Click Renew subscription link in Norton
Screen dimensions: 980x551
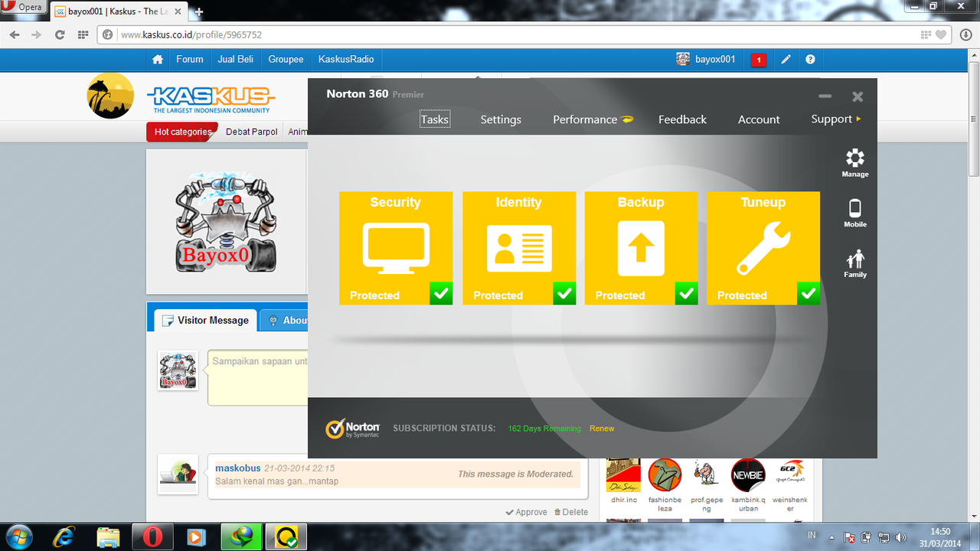pyautogui.click(x=602, y=429)
